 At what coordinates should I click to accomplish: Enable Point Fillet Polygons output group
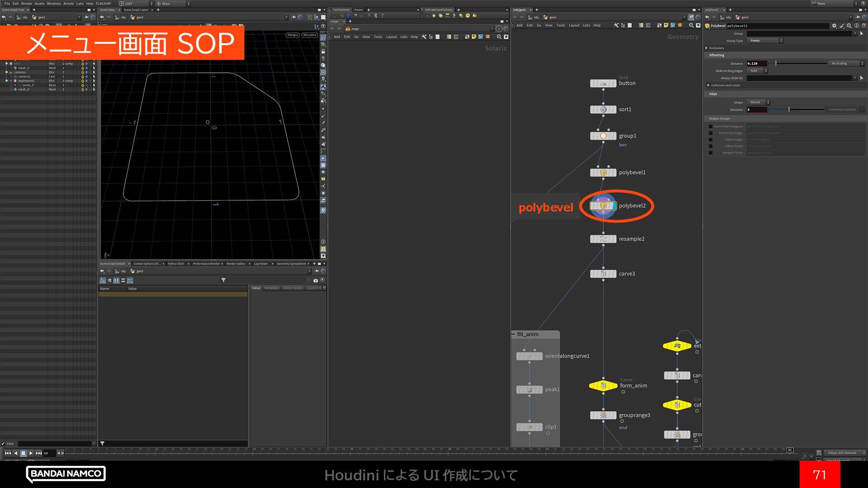click(x=711, y=127)
